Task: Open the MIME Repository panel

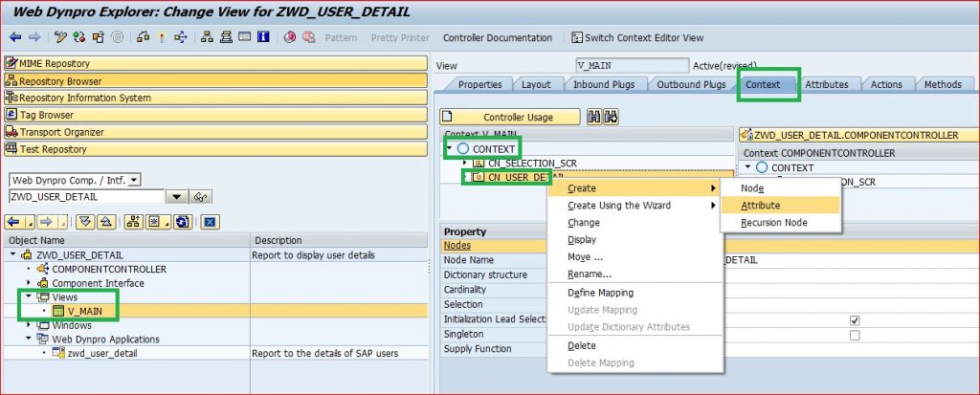Action: point(215,63)
